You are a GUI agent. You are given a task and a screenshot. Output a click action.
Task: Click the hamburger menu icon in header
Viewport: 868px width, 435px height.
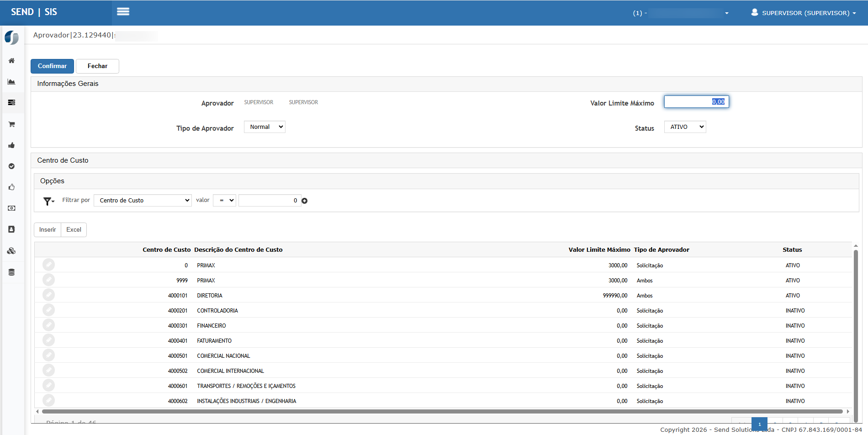coord(123,12)
